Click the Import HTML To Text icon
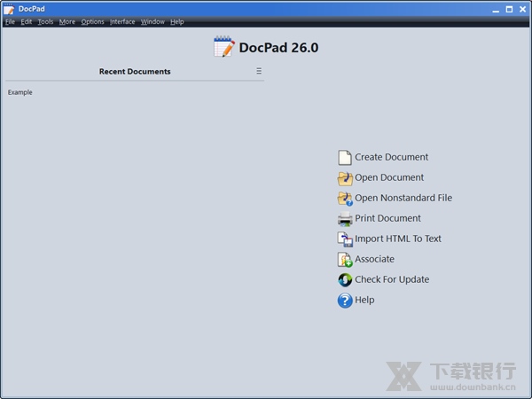 tap(345, 239)
